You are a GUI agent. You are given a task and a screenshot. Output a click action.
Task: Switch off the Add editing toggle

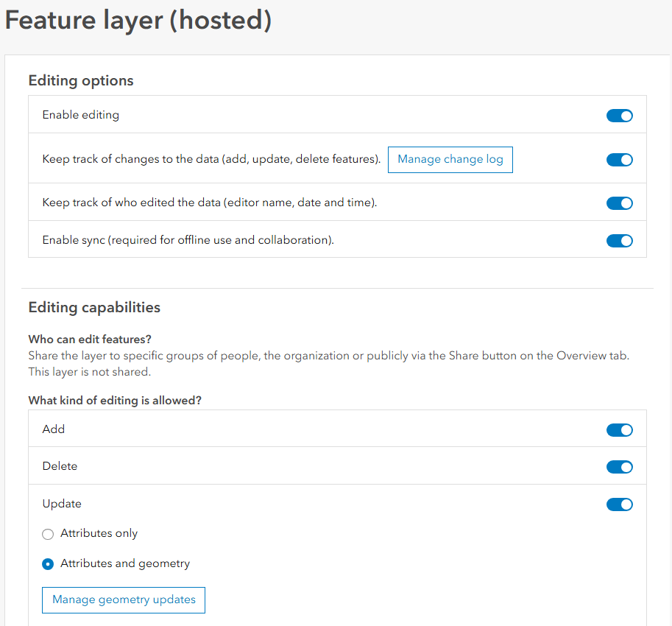(x=619, y=430)
